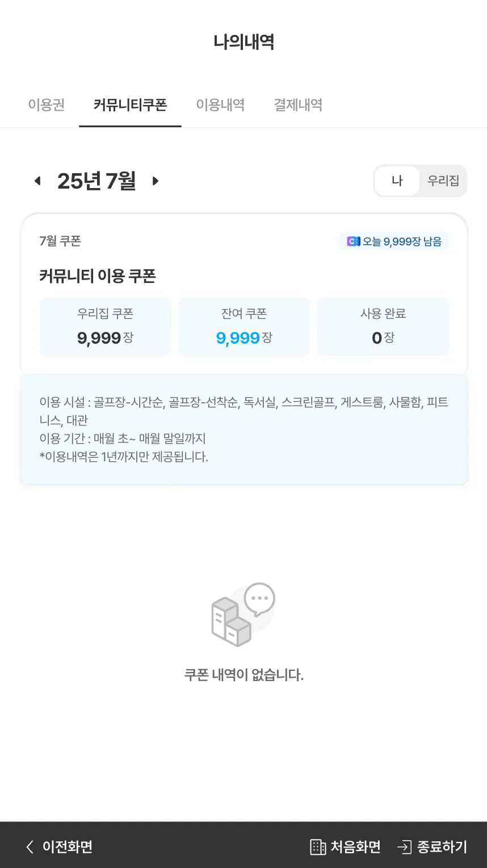Select the 잔여 쿠폰 count box

click(244, 327)
